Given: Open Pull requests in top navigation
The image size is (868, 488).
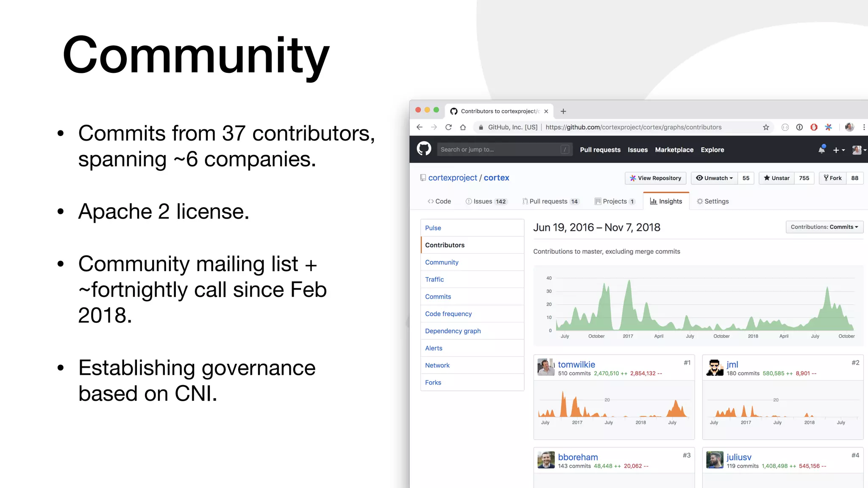Looking at the screenshot, I should pos(600,150).
